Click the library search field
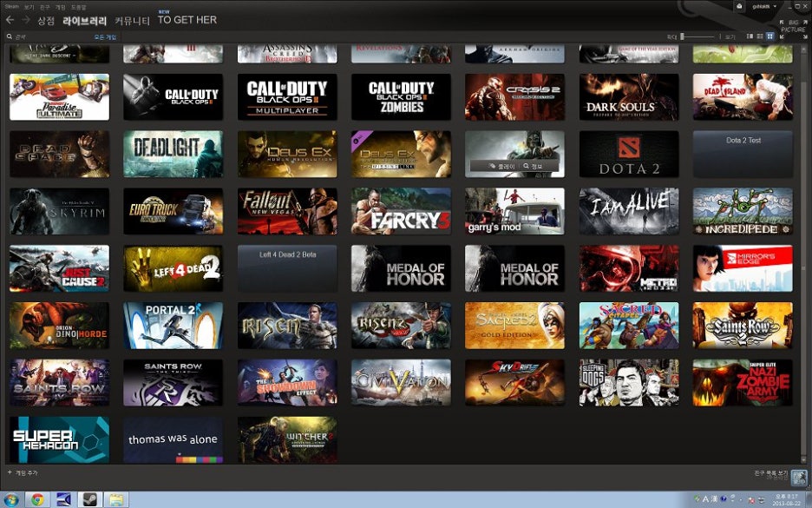Image resolution: width=812 pixels, height=508 pixels. pyautogui.click(x=49, y=36)
